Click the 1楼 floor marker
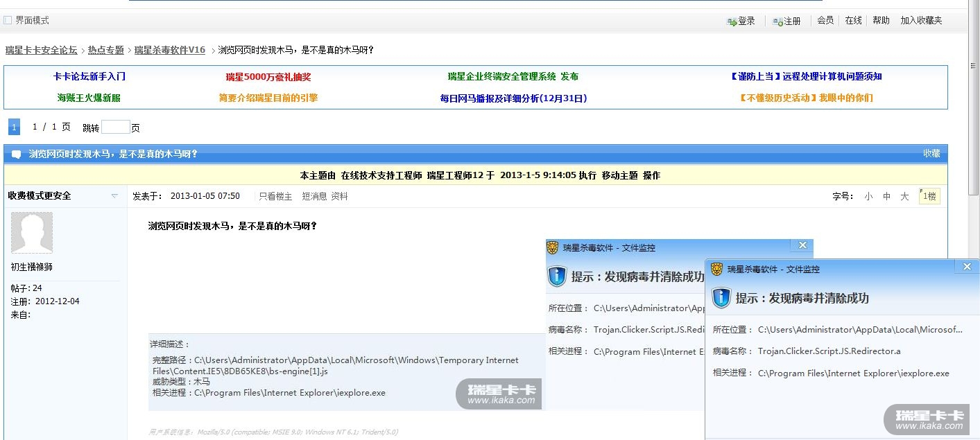The height and width of the screenshot is (440, 980). pyautogui.click(x=929, y=196)
